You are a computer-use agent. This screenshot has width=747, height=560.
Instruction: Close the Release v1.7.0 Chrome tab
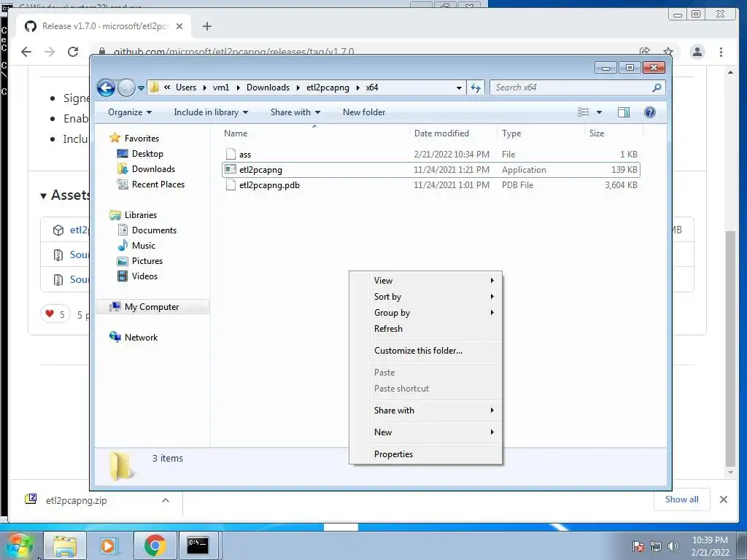[179, 26]
